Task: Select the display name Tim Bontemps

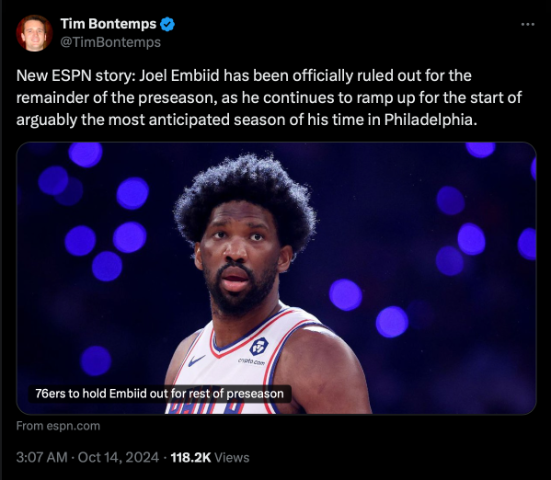Action: (108, 24)
